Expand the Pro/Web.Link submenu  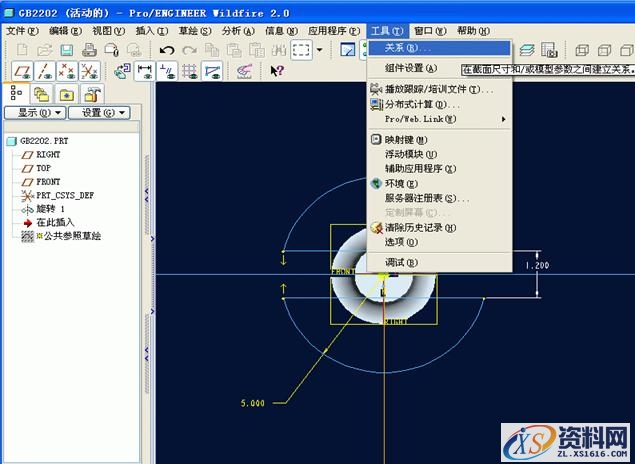pos(441,119)
